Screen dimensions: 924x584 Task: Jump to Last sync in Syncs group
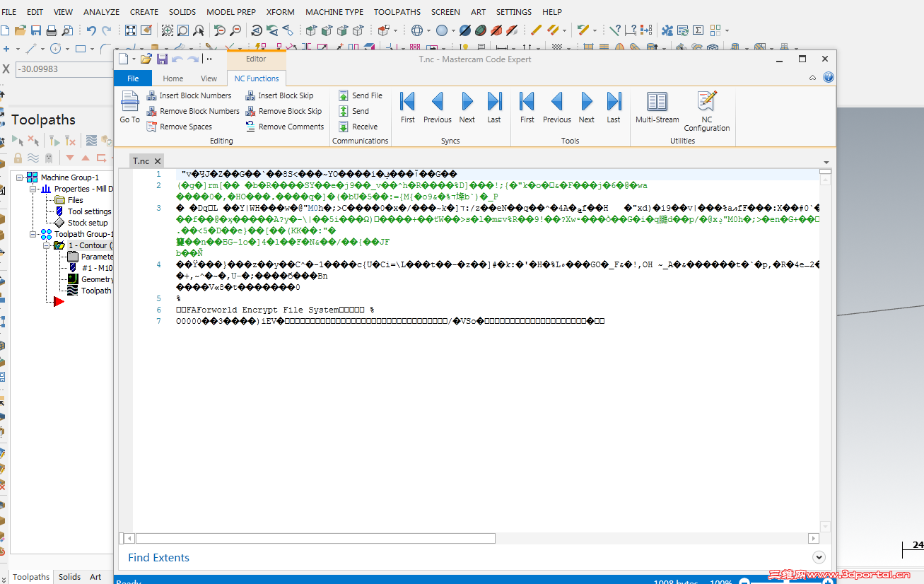point(494,107)
